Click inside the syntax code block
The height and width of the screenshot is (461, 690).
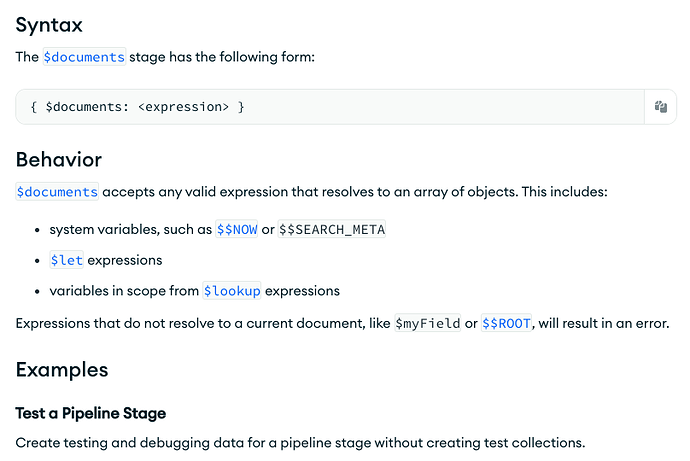click(x=400, y=107)
